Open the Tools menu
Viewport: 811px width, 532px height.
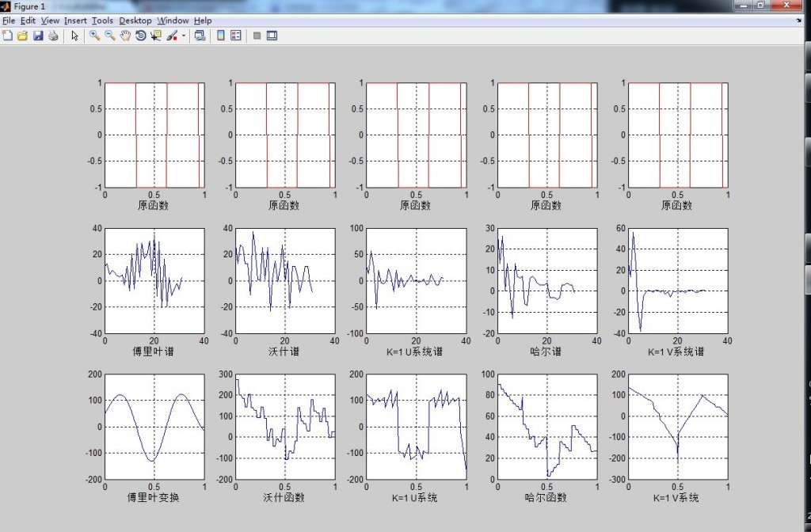pyautogui.click(x=102, y=21)
